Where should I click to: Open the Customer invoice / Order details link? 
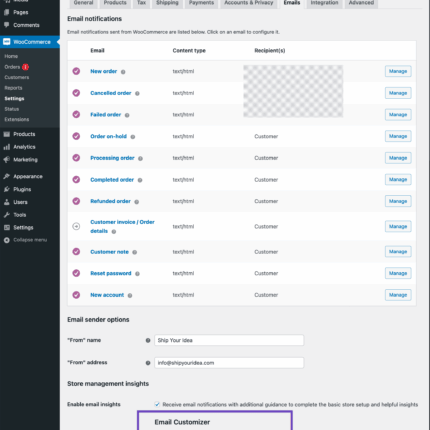pyautogui.click(x=122, y=226)
